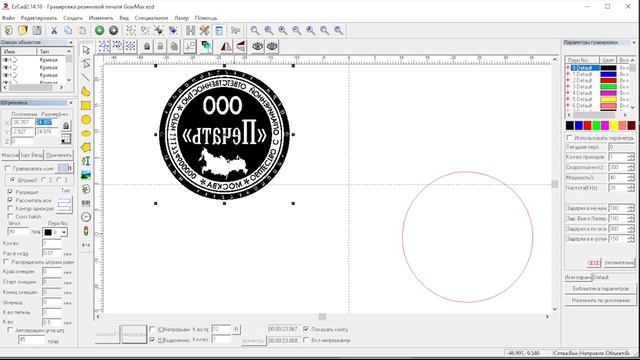Open the 'Создать' menu
The image size is (640, 360).
73,18
